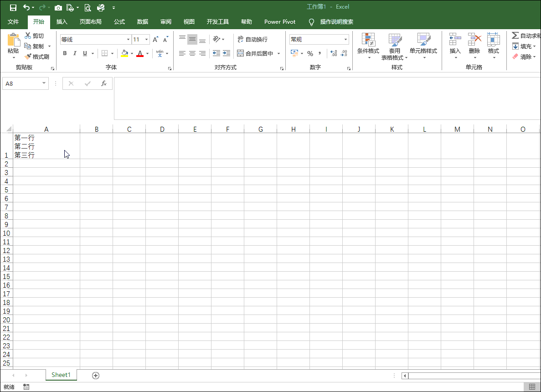This screenshot has width=541, height=392.
Task: Click the decrease decimal icon
Action: [344, 53]
